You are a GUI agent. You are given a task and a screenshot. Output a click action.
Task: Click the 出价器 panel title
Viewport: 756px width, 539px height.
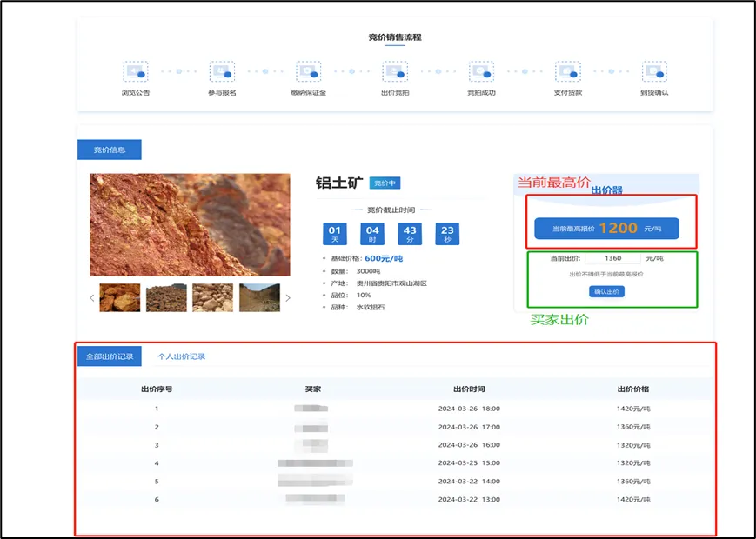tap(606, 190)
